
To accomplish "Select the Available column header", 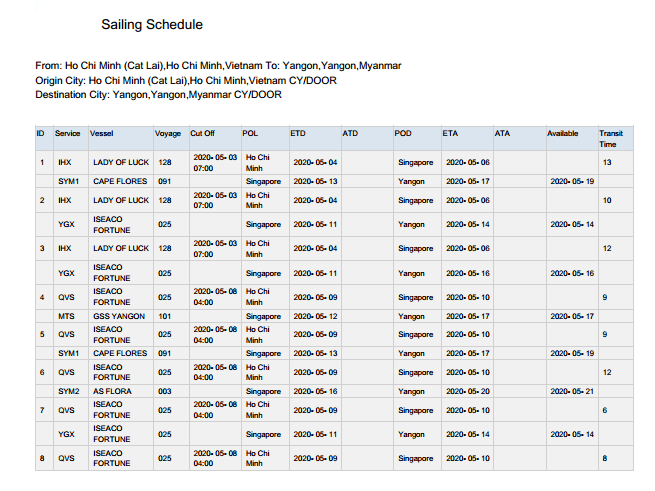I will [x=563, y=133].
